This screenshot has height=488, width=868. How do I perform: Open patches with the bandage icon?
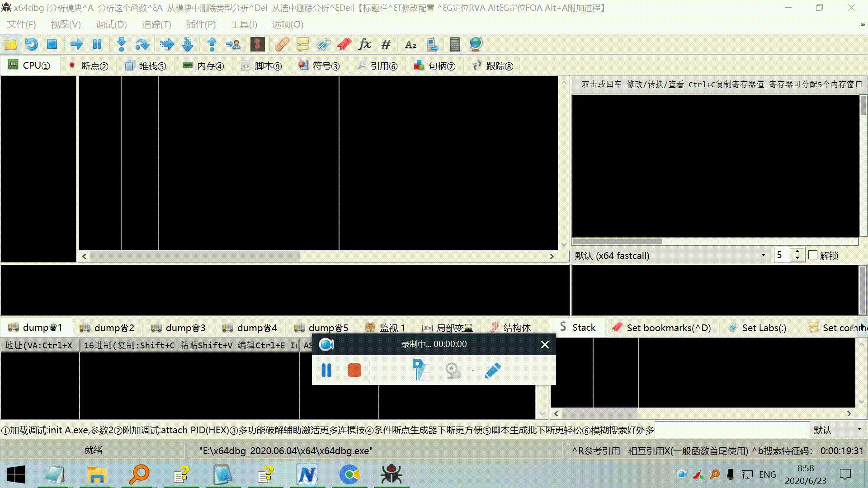(x=282, y=44)
